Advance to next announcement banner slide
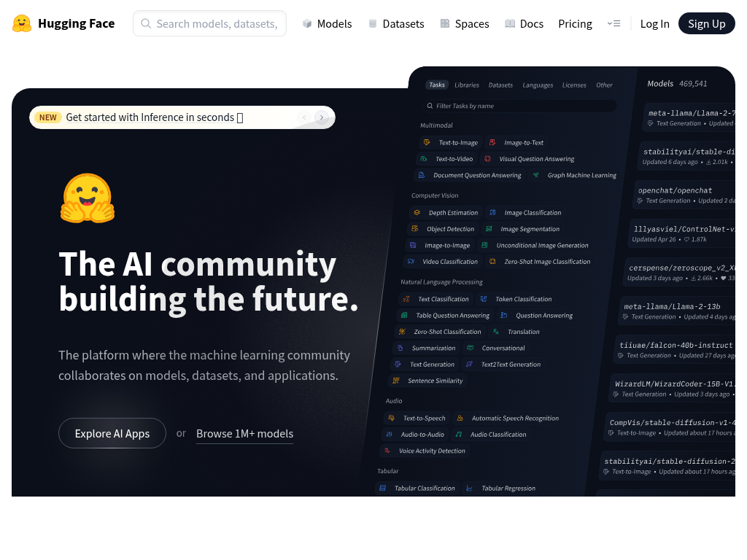 point(322,117)
